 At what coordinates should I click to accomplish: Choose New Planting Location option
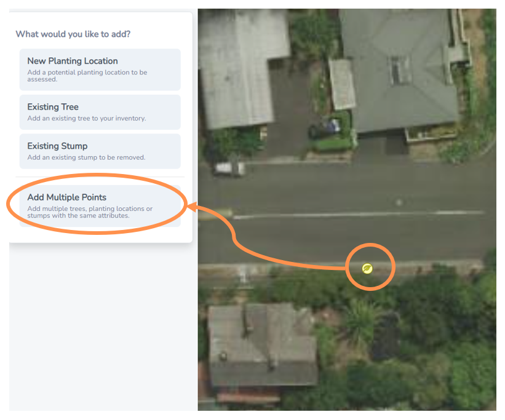[x=100, y=69]
